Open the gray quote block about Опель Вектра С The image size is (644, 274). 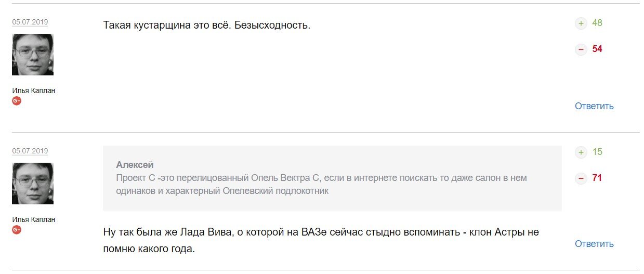332,178
